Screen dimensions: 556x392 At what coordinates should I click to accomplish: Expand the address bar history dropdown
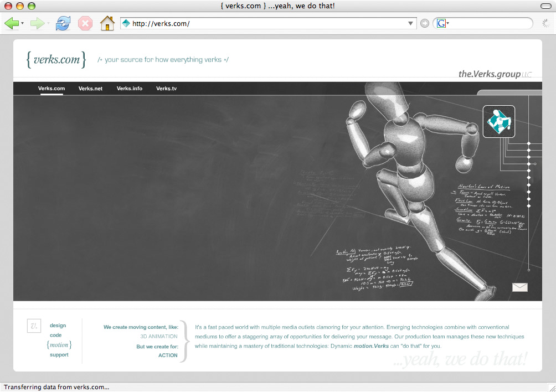[410, 23]
